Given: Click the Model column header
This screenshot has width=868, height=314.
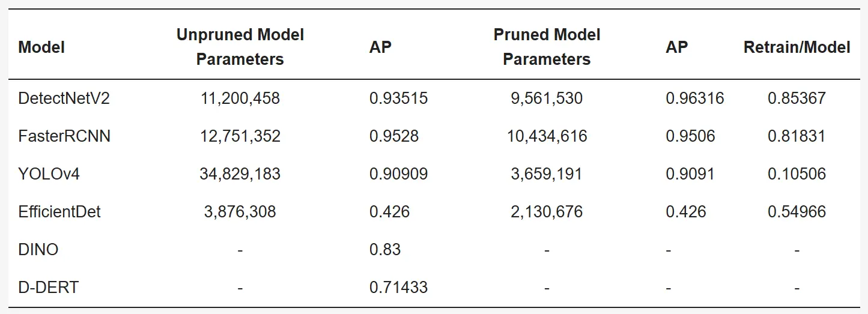Looking at the screenshot, I should click(x=41, y=47).
